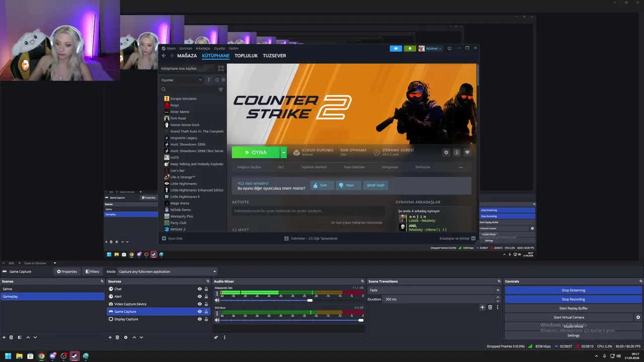
Task: Open tuzsever account dropdown
Action: [430, 48]
